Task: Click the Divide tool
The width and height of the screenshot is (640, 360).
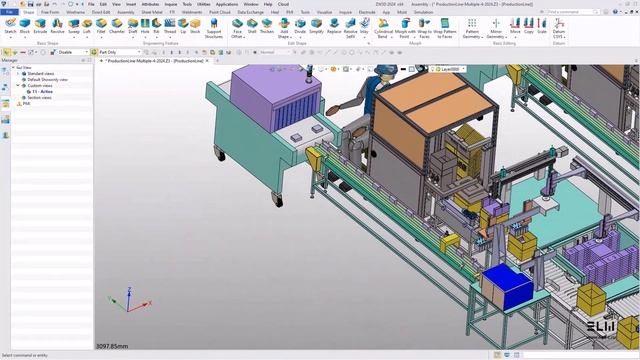Action: 300,26
